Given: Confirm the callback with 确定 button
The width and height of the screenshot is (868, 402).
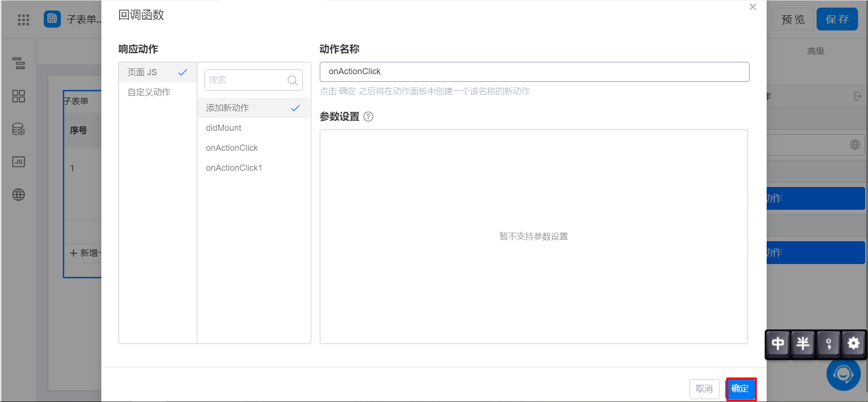Looking at the screenshot, I should pos(740,389).
